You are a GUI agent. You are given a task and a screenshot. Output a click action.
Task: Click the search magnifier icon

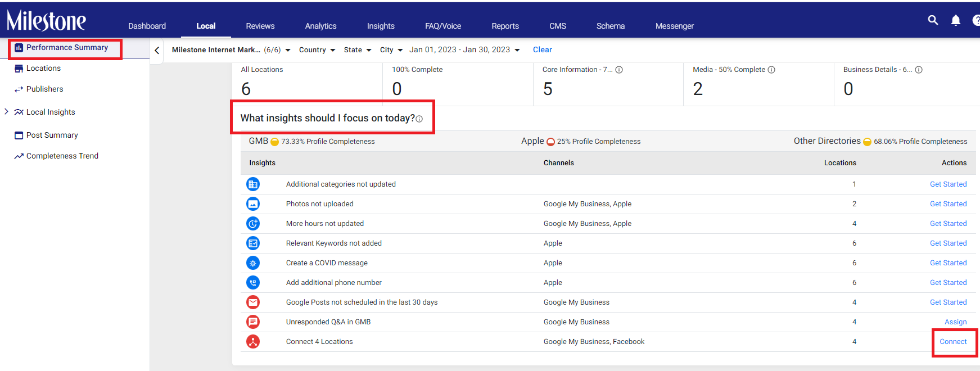pyautogui.click(x=933, y=20)
